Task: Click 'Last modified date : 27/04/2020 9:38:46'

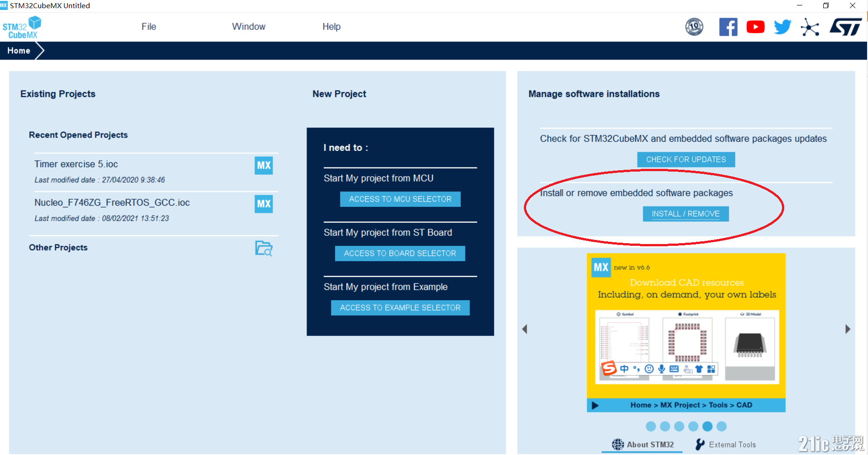Action: [x=100, y=180]
